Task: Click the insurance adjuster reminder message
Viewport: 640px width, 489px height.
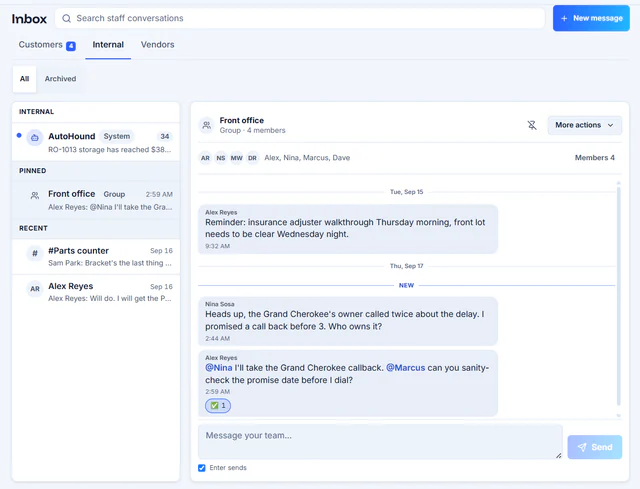Action: 348,229
